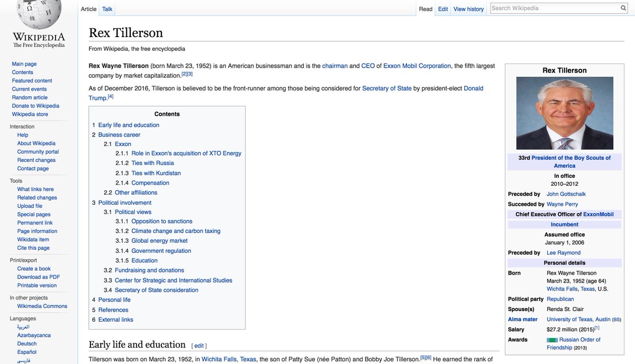Open Wayne Perry link in infobox
This screenshot has height=364, width=635.
click(x=562, y=204)
